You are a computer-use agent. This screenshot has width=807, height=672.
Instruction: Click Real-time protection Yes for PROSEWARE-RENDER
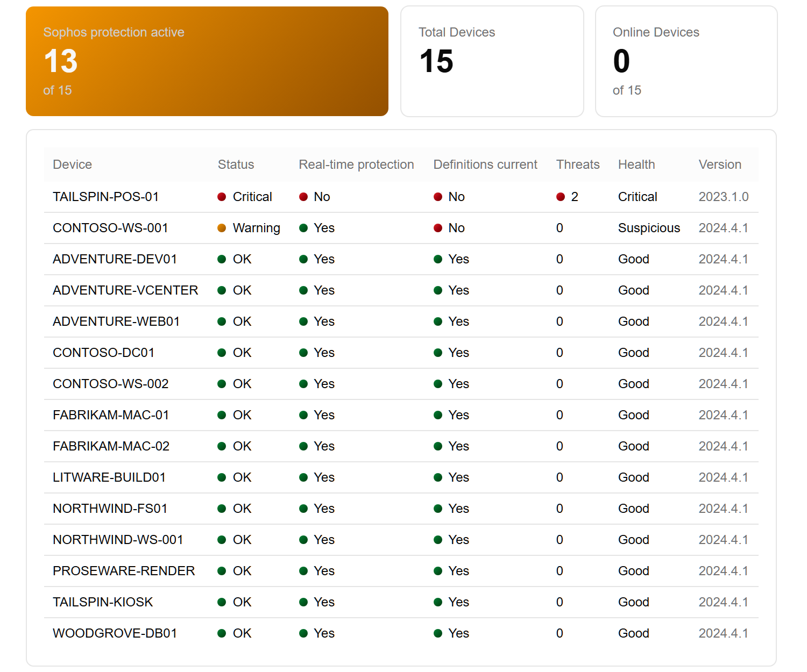point(317,571)
